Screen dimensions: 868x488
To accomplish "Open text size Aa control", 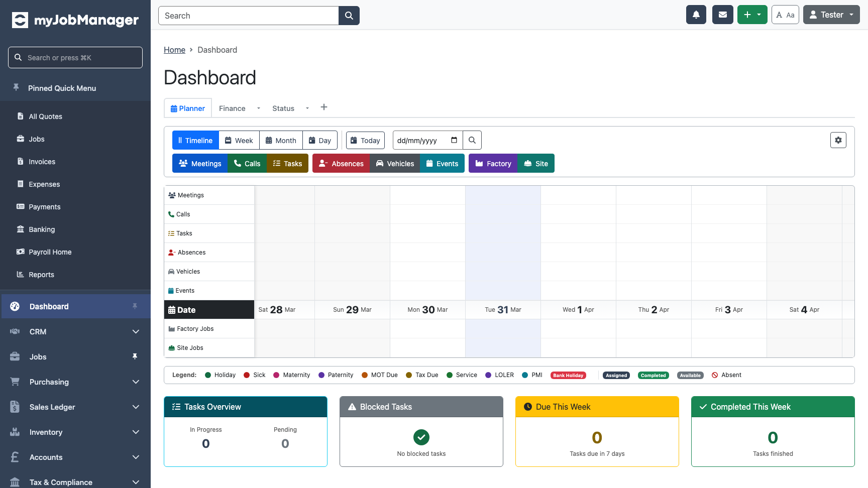I will click(x=785, y=15).
